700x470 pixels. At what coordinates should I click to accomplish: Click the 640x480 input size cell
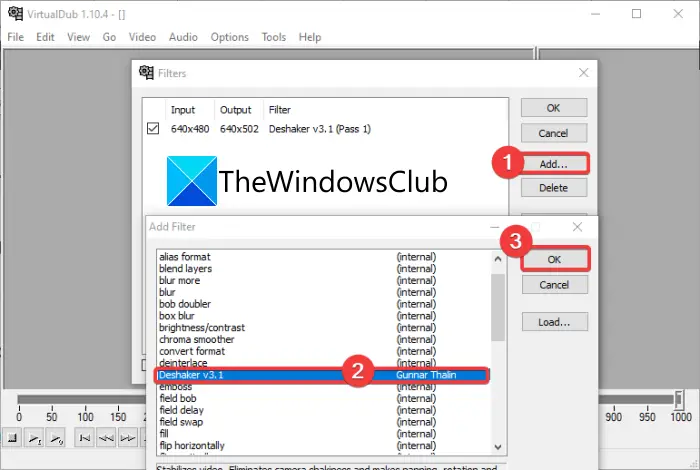[x=190, y=129]
